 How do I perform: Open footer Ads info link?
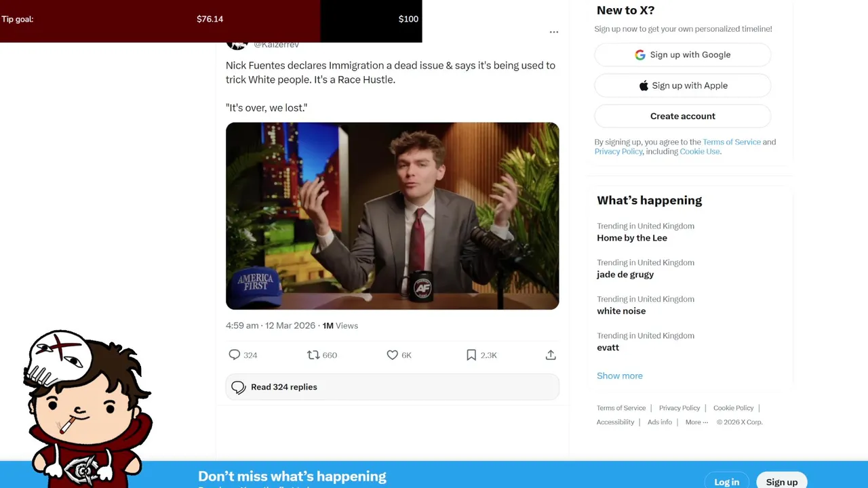click(x=660, y=422)
